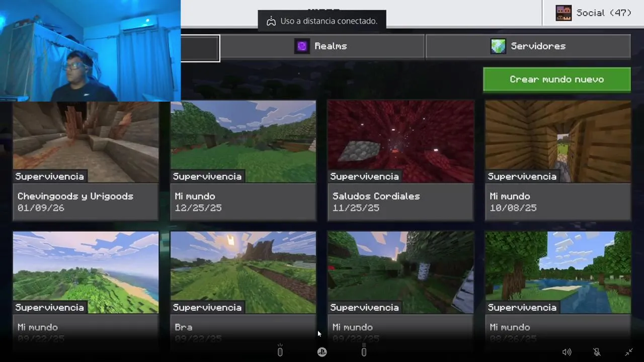Image resolution: width=644 pixels, height=362 pixels.
Task: Click the purple Realms portal icon
Action: 302,46
